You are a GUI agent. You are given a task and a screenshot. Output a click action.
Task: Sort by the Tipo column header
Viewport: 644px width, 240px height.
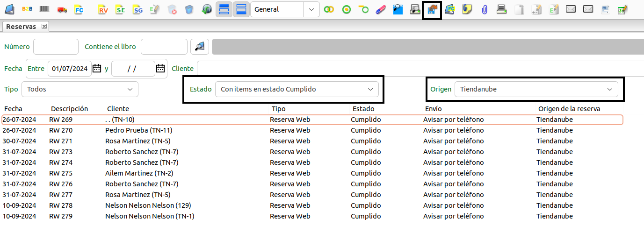[278, 109]
